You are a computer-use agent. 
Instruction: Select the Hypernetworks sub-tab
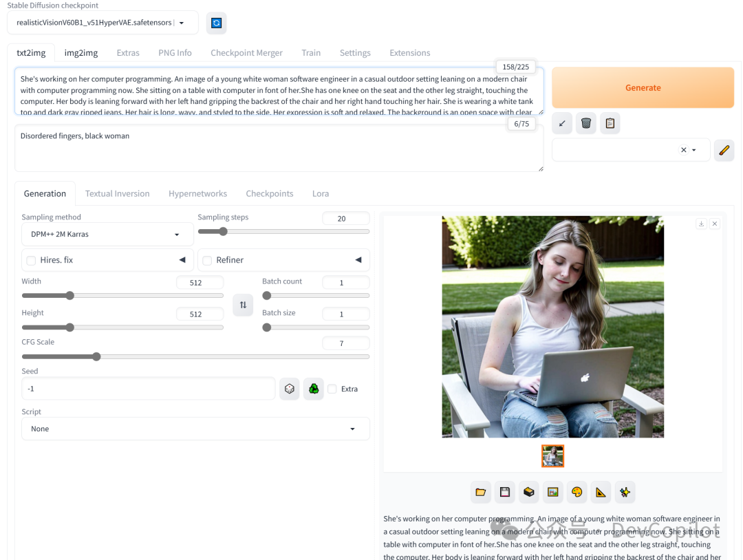(x=197, y=193)
